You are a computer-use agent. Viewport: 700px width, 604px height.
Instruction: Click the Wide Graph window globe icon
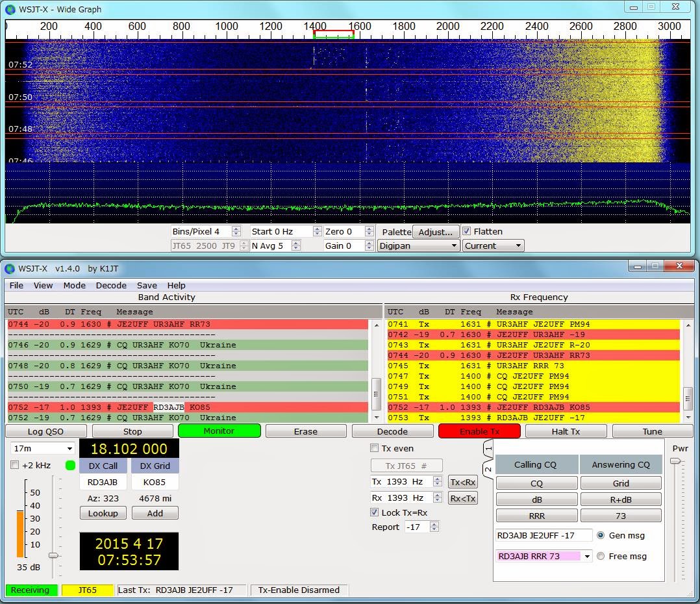(10, 9)
